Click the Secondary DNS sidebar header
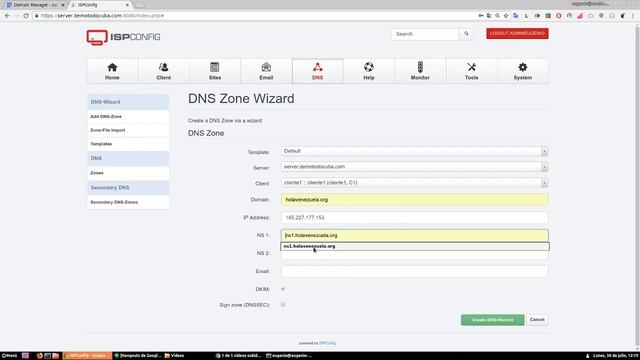Screen dimensions: 640x360 point(128,188)
